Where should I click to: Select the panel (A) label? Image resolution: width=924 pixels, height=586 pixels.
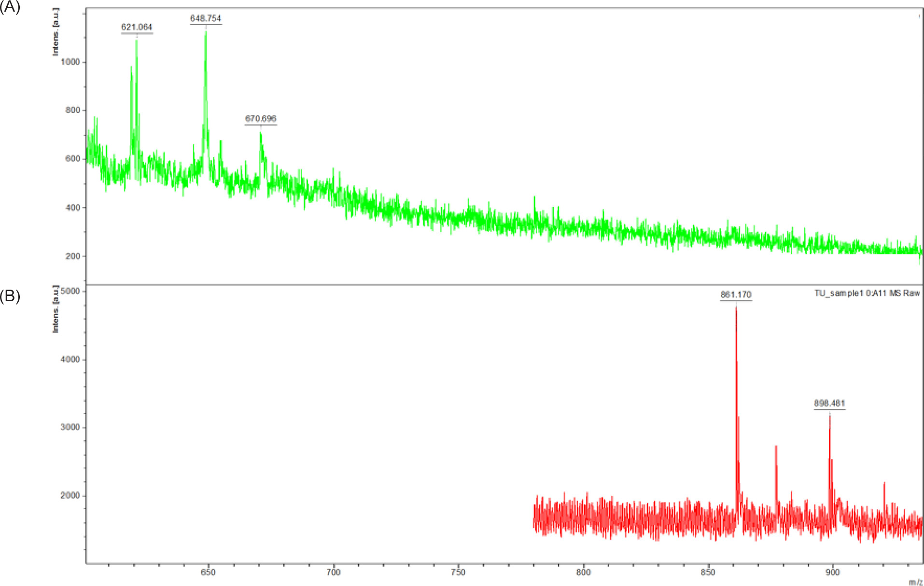coord(10,7)
